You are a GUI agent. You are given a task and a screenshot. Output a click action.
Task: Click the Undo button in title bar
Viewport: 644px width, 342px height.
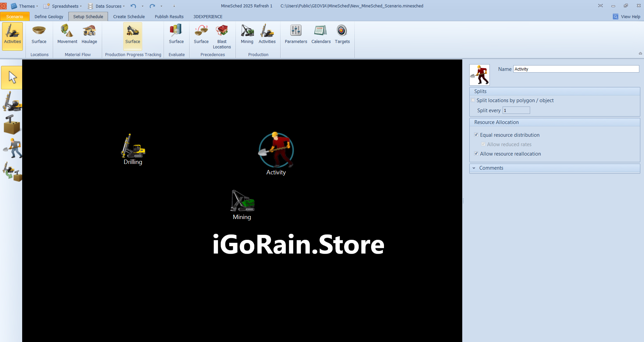tap(133, 6)
